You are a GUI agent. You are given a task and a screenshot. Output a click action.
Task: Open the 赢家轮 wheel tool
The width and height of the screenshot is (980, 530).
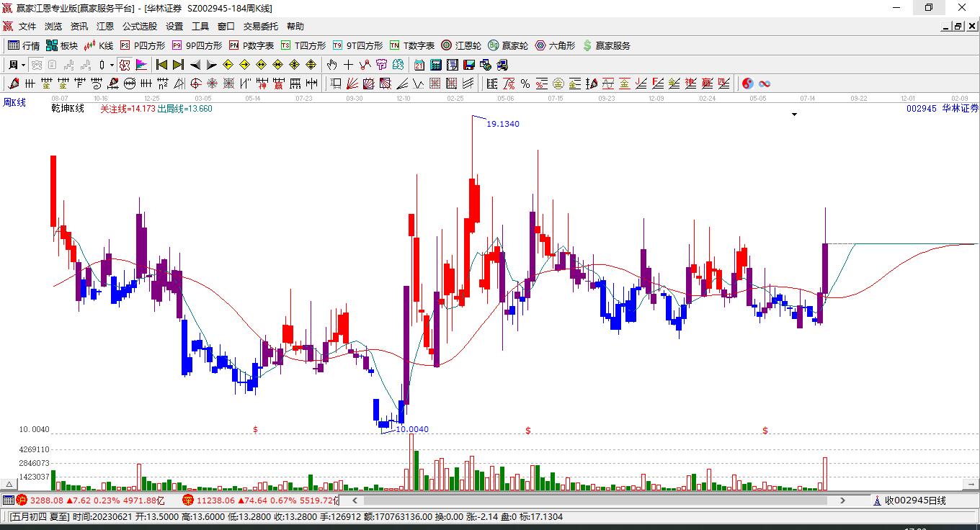(508, 45)
